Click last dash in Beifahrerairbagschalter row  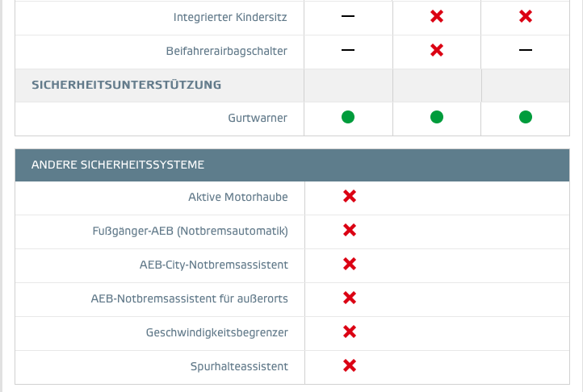coord(526,50)
